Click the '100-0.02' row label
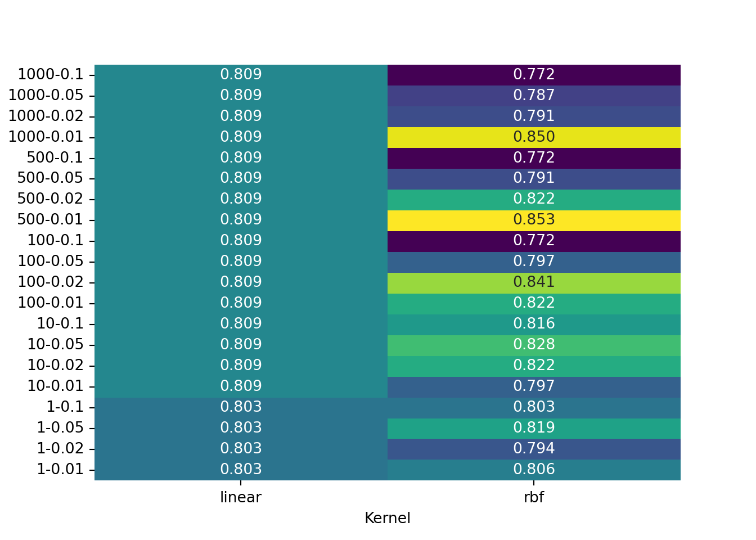 [51, 282]
